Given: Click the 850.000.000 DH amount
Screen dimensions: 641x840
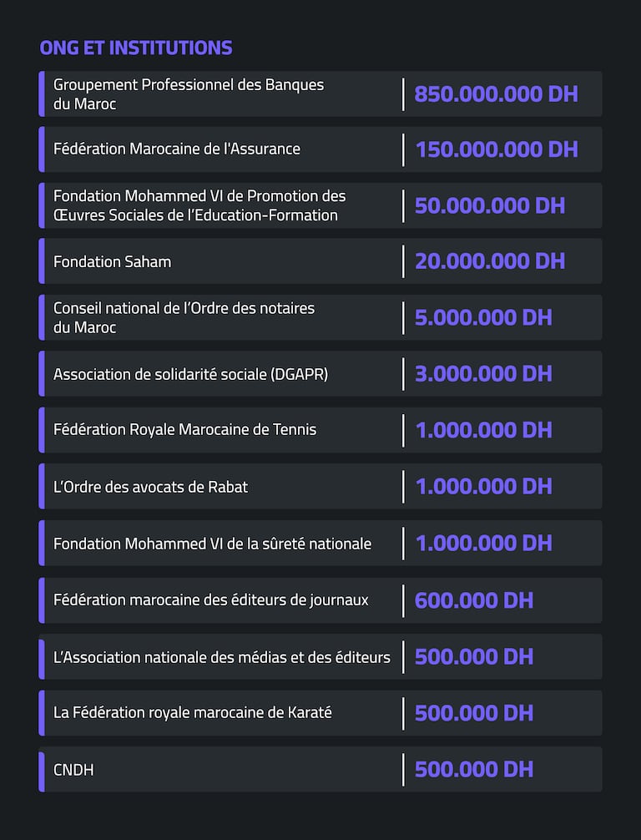Looking at the screenshot, I should pyautogui.click(x=496, y=94).
